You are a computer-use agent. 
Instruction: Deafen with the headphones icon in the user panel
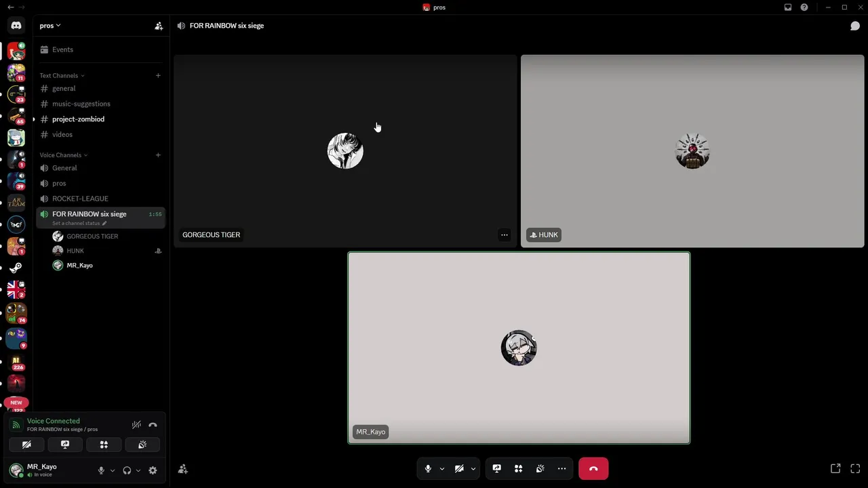pyautogui.click(x=127, y=470)
